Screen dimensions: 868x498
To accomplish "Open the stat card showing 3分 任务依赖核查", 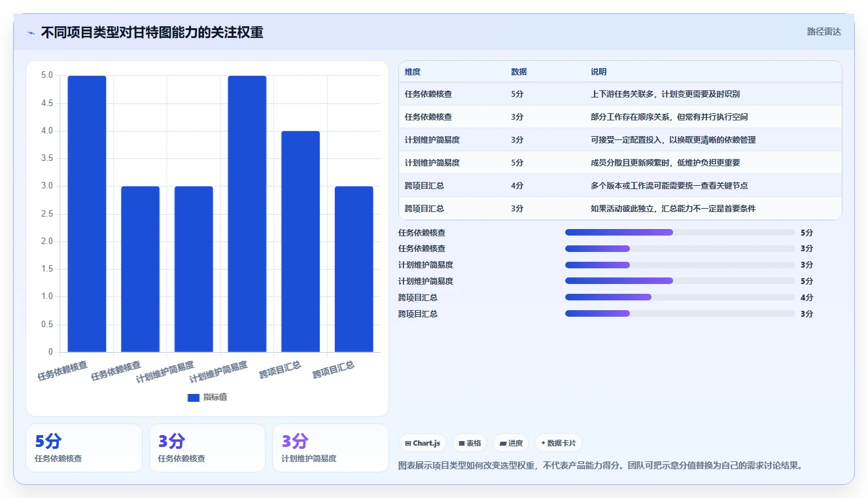I will tap(207, 448).
